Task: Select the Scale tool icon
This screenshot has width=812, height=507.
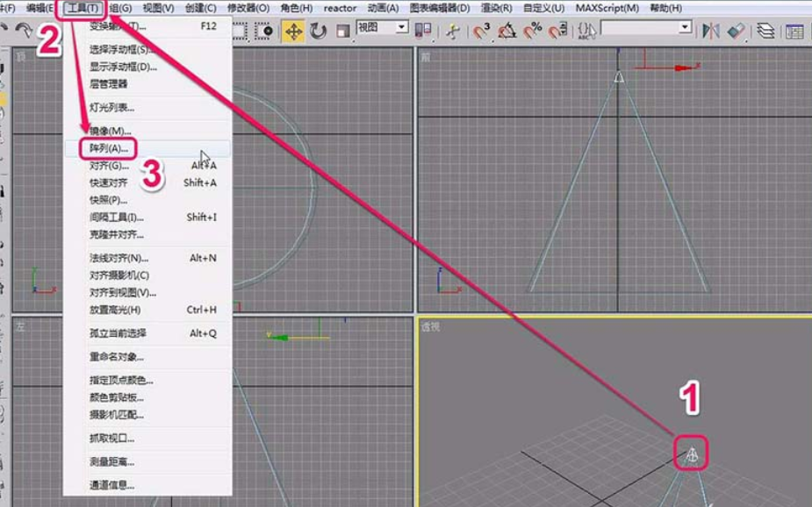Action: pyautogui.click(x=342, y=32)
